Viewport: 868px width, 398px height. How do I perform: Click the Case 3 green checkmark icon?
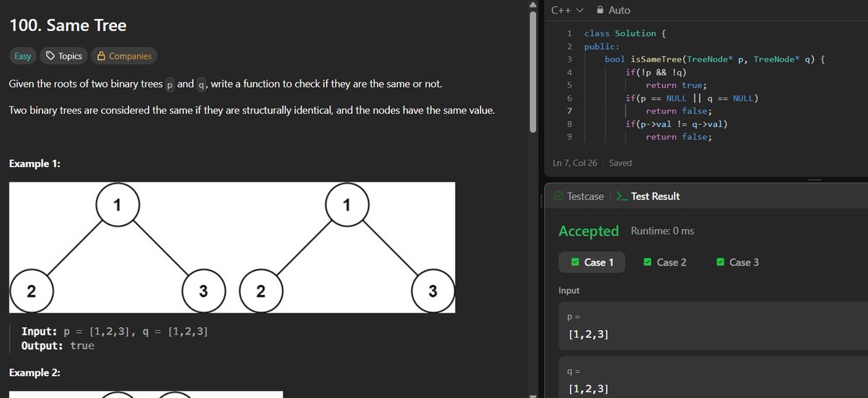click(720, 262)
